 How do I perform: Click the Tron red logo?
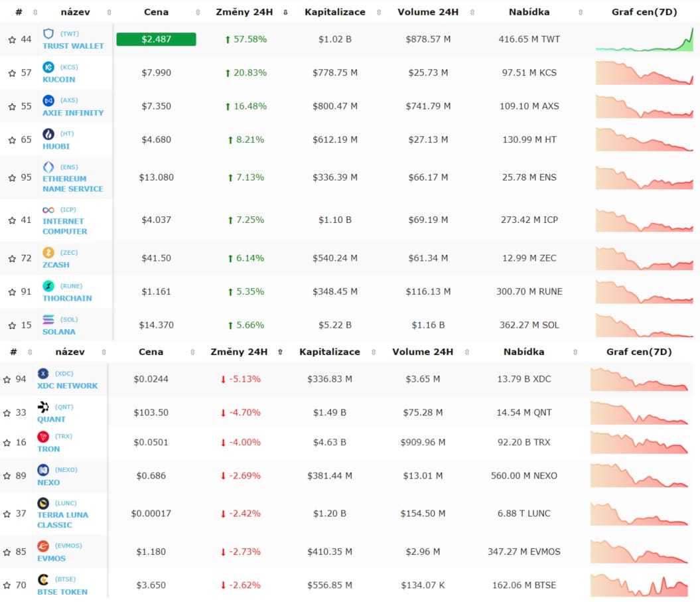(43, 436)
